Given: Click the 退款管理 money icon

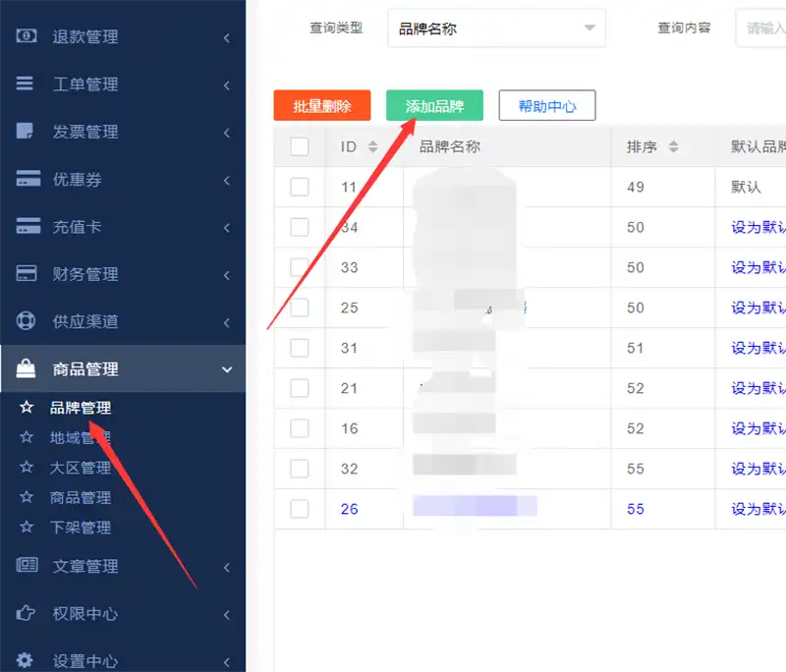Looking at the screenshot, I should pyautogui.click(x=27, y=36).
